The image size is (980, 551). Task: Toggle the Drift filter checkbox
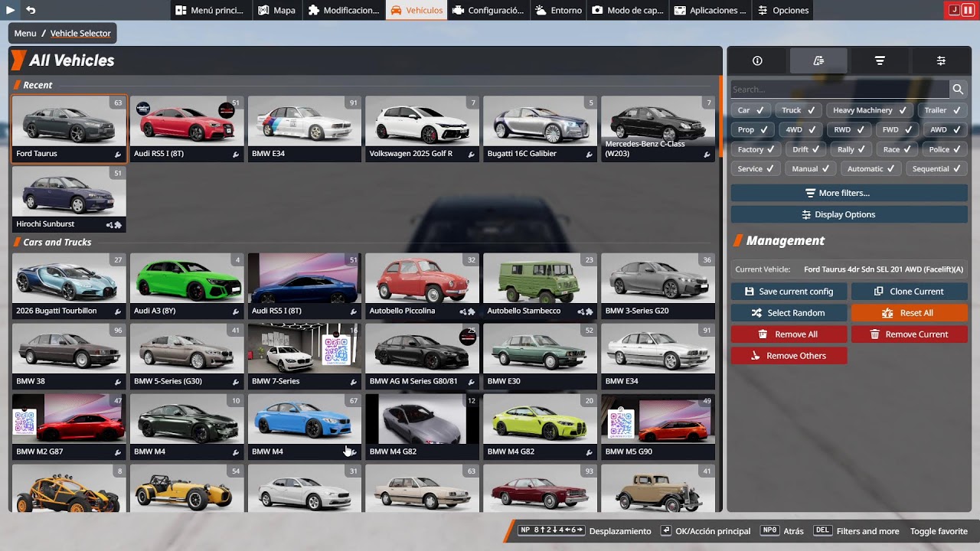[x=805, y=150]
